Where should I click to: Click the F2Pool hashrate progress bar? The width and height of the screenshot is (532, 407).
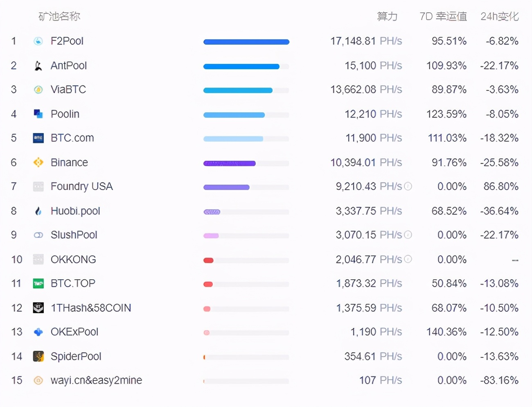pyautogui.click(x=246, y=42)
